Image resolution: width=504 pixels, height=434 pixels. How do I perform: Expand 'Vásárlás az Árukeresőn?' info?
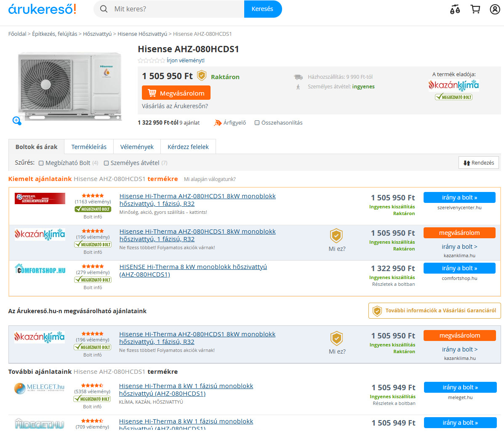(x=175, y=106)
